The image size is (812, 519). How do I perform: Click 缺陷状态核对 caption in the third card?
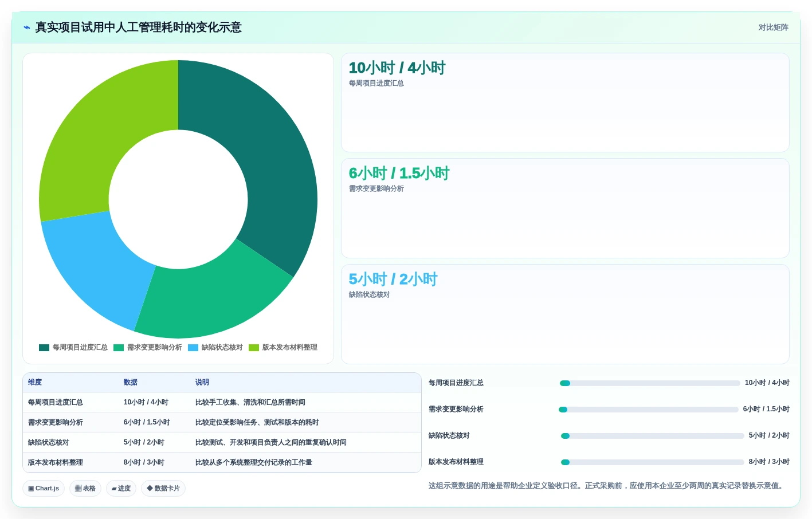tap(370, 295)
